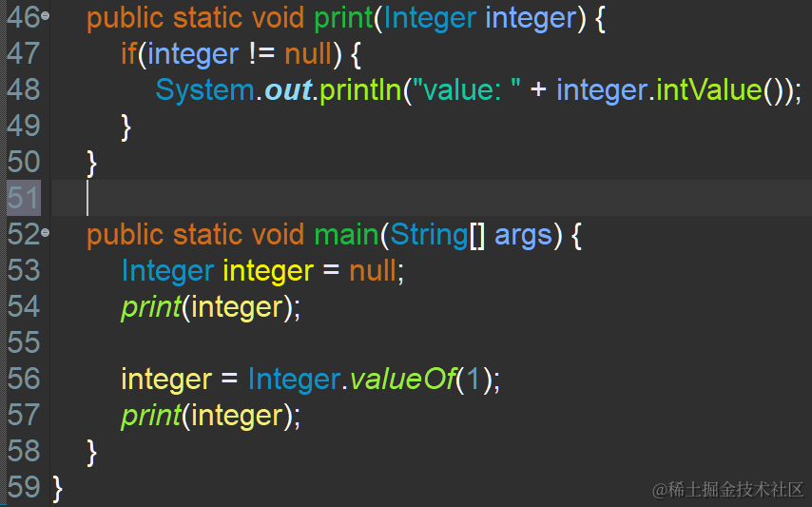Click the intValue method call
Viewport: 812px width, 507px height.
(x=709, y=90)
